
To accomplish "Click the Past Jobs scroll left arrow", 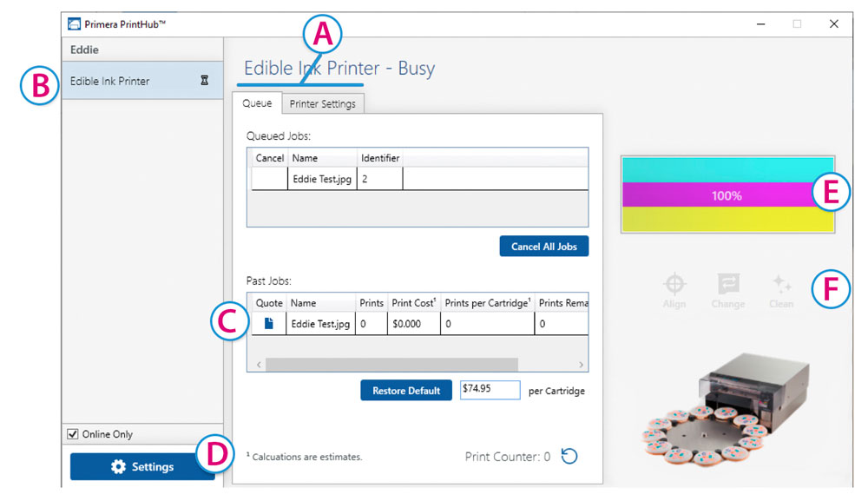I will point(259,365).
